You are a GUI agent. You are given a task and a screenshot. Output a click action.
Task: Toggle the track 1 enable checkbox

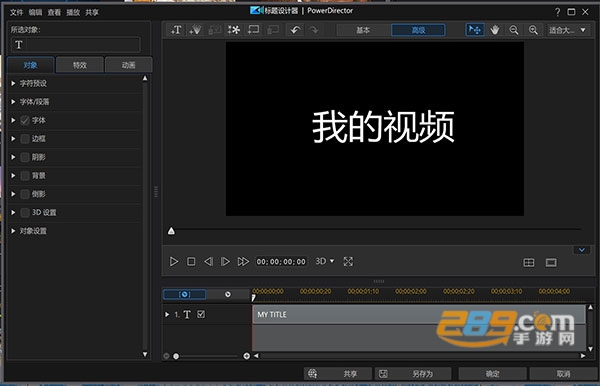click(x=201, y=314)
